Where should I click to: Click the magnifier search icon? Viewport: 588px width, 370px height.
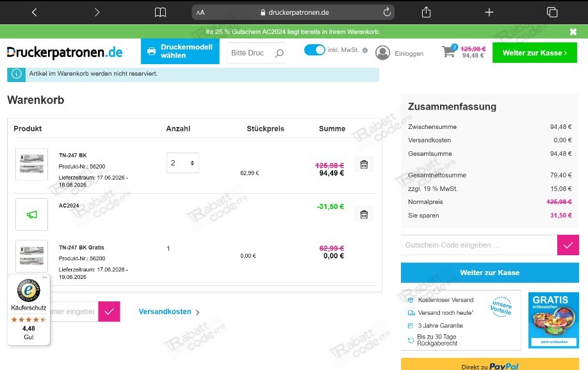(279, 53)
